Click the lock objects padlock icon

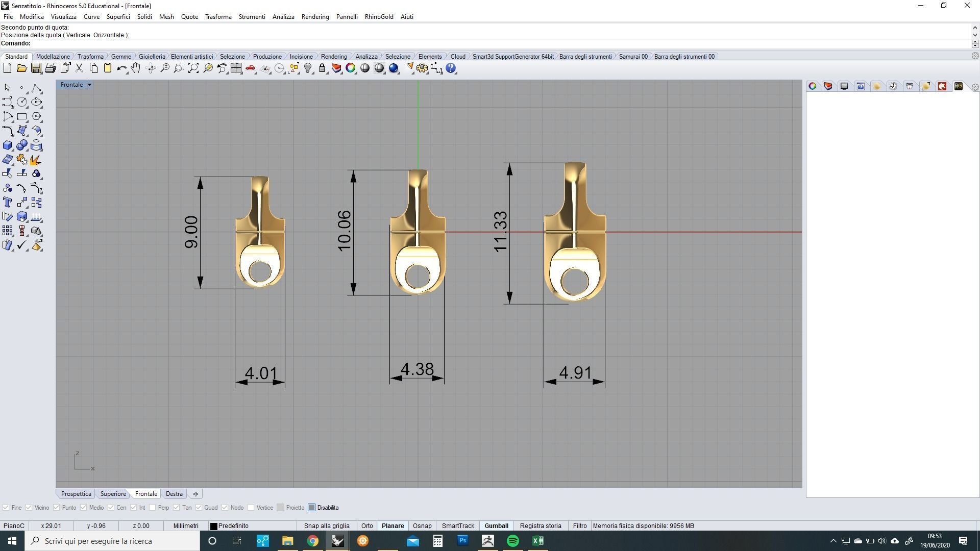(322, 68)
